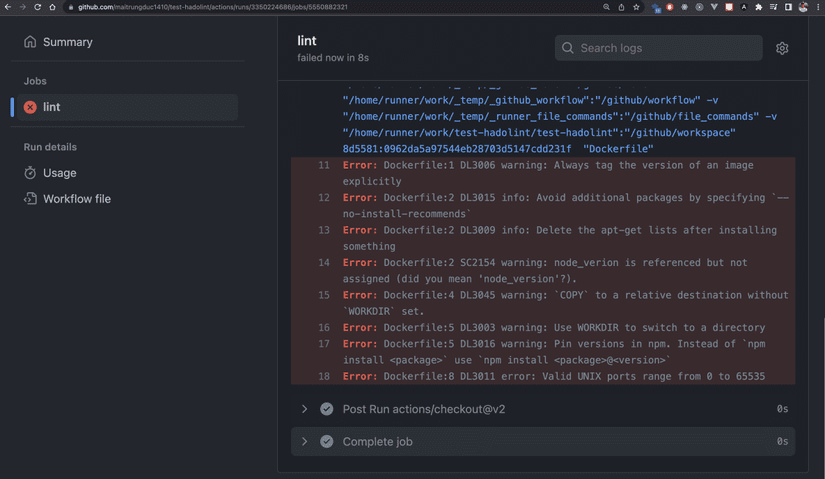This screenshot has height=479, width=825.
Task: Click the Post Run actions/checkout@v2 success checkmark
Action: click(x=326, y=409)
